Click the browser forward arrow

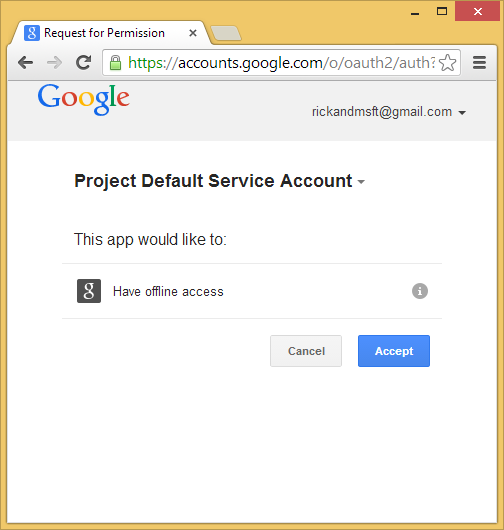tap(54, 63)
